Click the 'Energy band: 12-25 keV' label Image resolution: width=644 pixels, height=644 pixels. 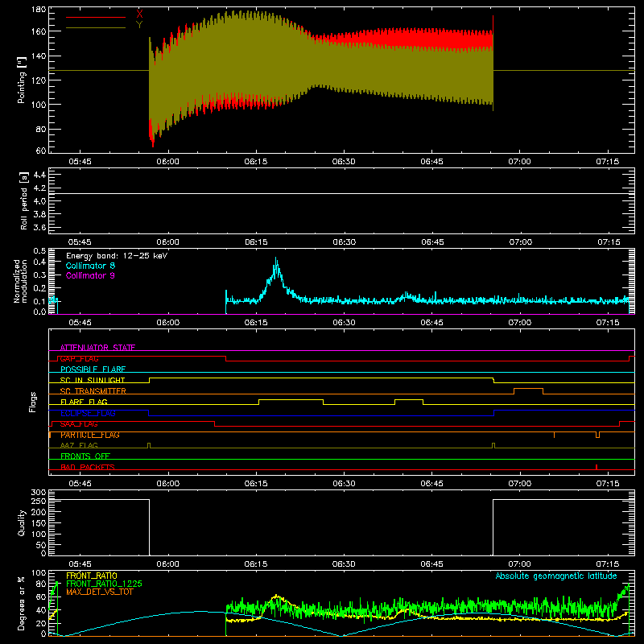tap(117, 256)
